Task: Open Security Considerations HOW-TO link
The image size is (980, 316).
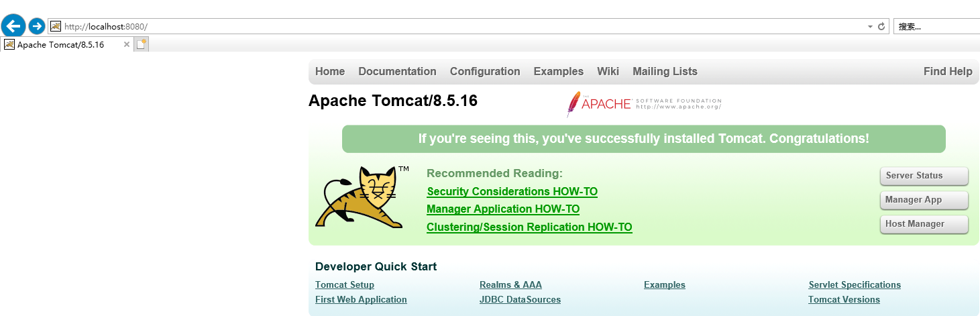Action: click(512, 192)
